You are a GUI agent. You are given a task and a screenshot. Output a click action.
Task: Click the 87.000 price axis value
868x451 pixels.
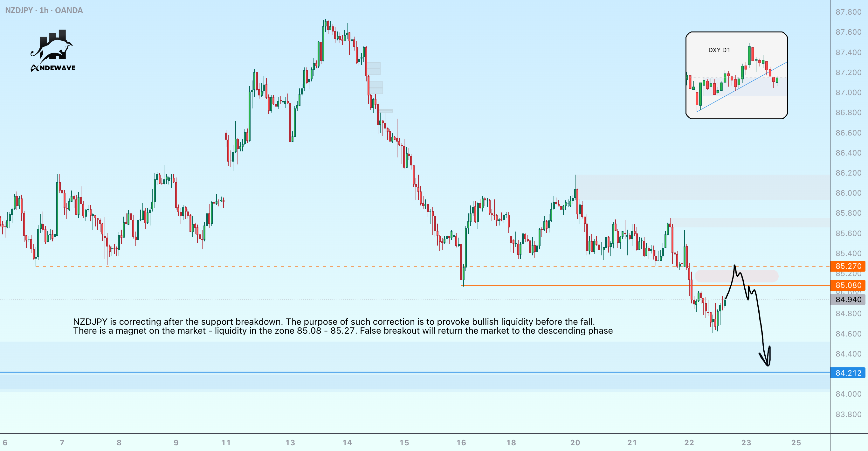click(x=848, y=92)
